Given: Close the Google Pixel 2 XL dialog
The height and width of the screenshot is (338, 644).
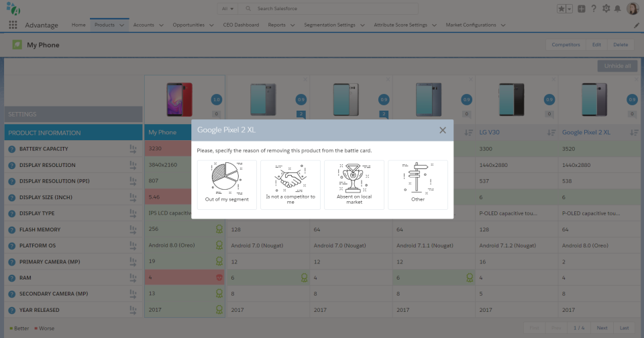Looking at the screenshot, I should (443, 130).
